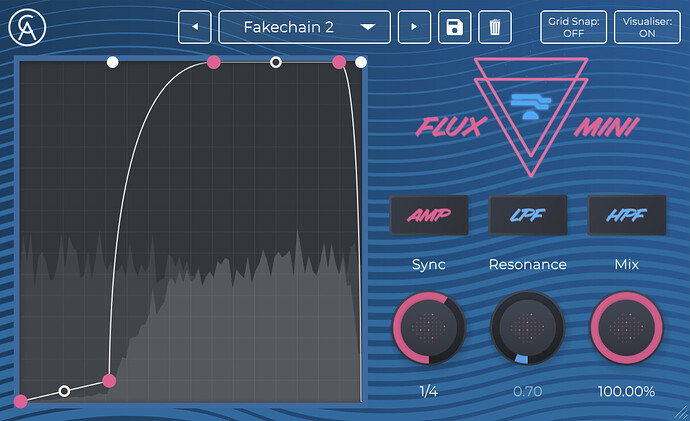Click the 0.70 resonance value
690x421 pixels.
coord(528,391)
